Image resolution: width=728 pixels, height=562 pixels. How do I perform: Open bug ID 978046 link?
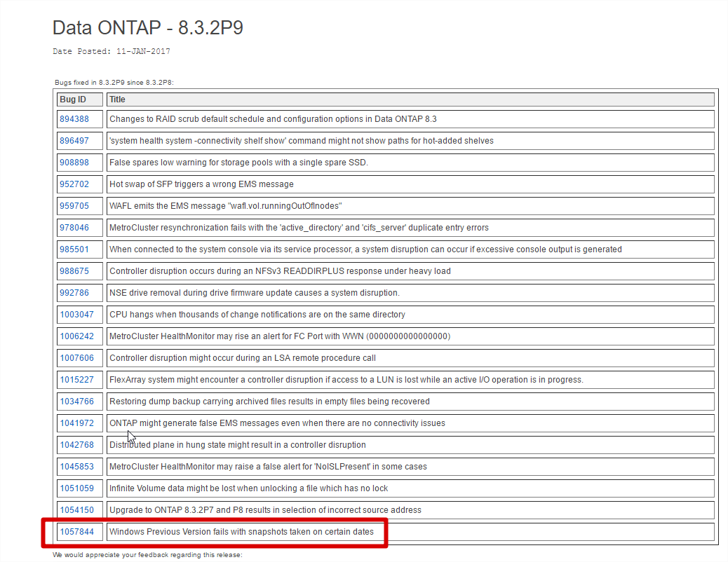(74, 228)
